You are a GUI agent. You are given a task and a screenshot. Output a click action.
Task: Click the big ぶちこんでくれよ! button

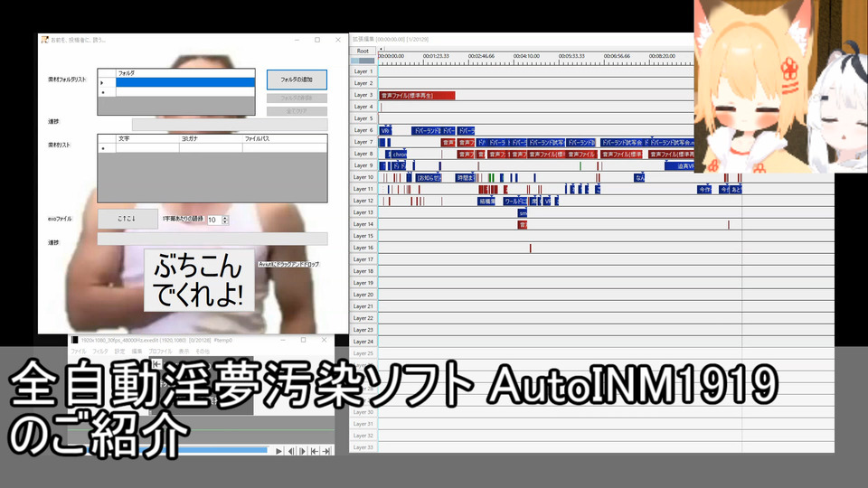click(x=199, y=280)
